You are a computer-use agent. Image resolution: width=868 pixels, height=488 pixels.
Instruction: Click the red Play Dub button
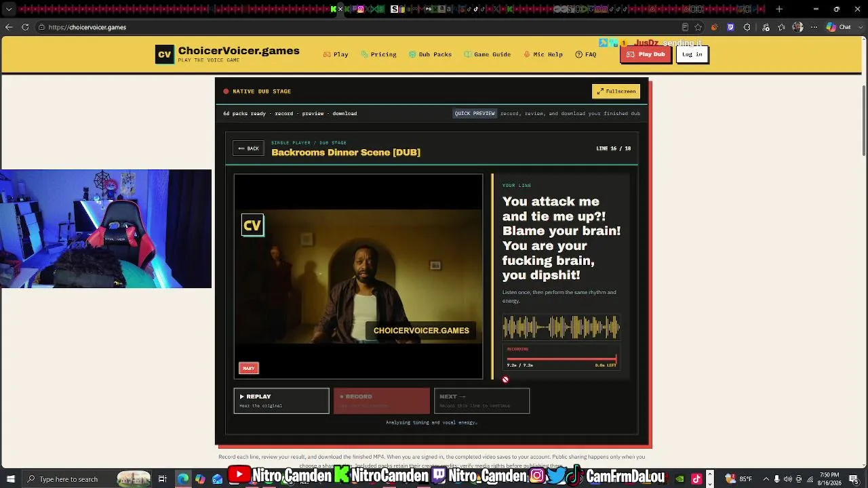coord(646,54)
